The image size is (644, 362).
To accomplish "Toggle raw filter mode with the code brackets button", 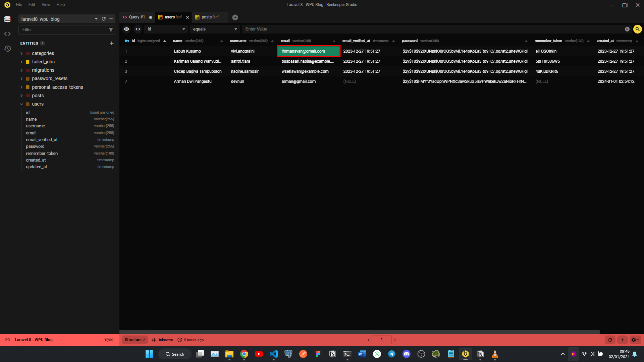I will point(138,29).
